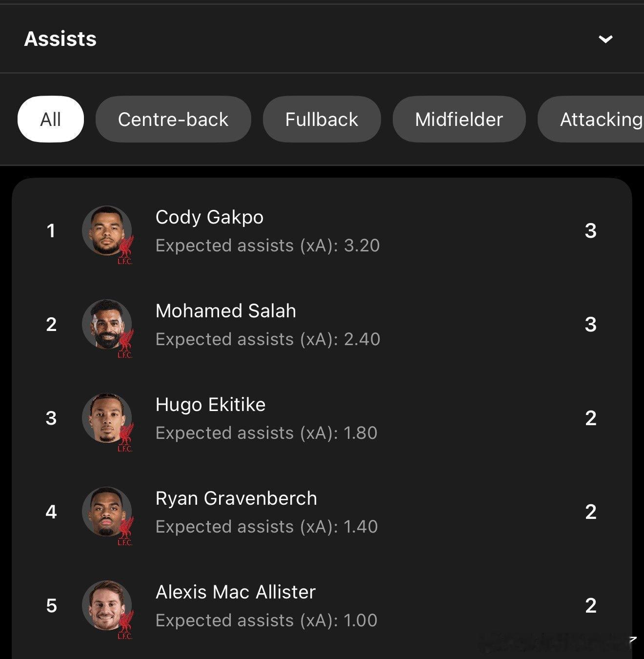
Task: Click the Alexis Mac Allister player name
Action: 236,592
